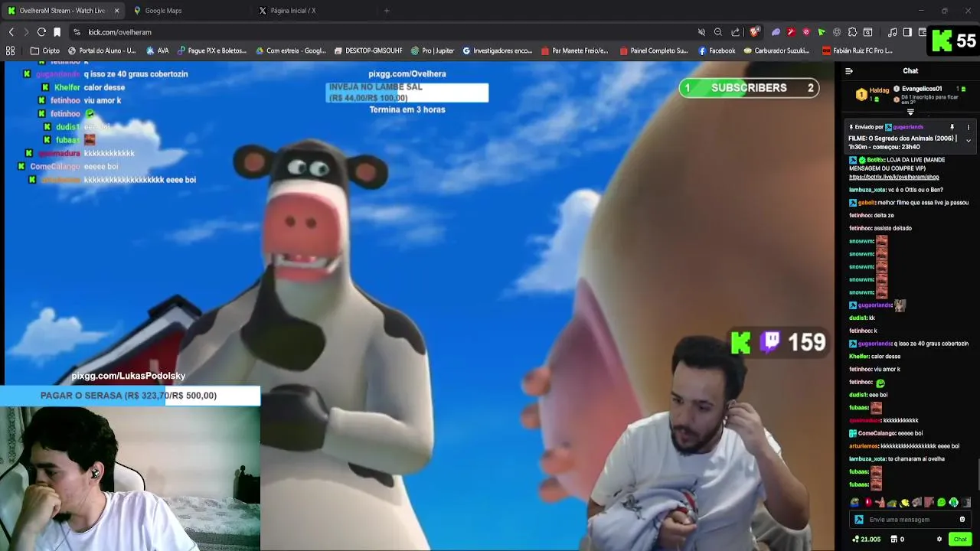The width and height of the screenshot is (980, 551).
Task: Open the AVA bookmark
Action: coord(157,51)
